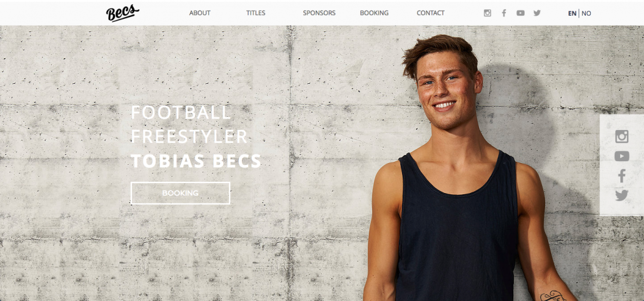Click the large YouTube icon in side panel
The width and height of the screenshot is (644, 301).
[x=621, y=156]
